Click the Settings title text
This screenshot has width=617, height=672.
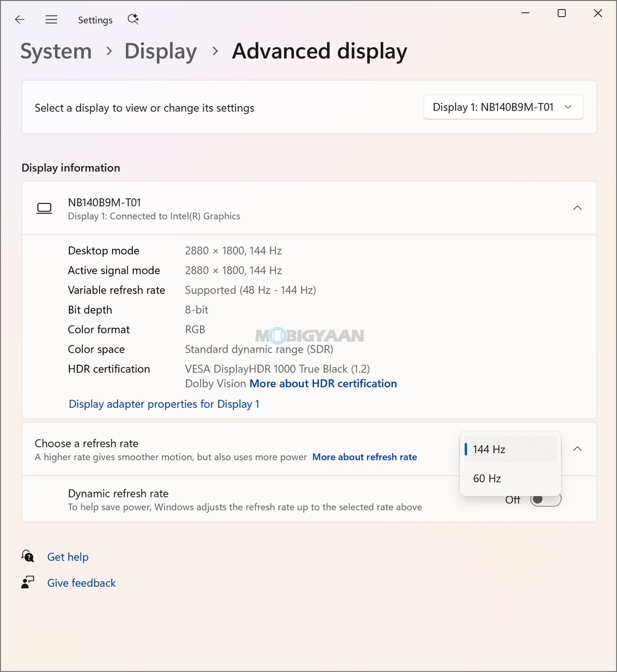(x=95, y=20)
